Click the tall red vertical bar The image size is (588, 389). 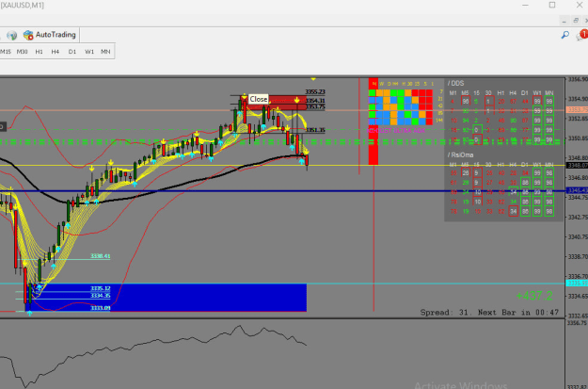pos(373,122)
